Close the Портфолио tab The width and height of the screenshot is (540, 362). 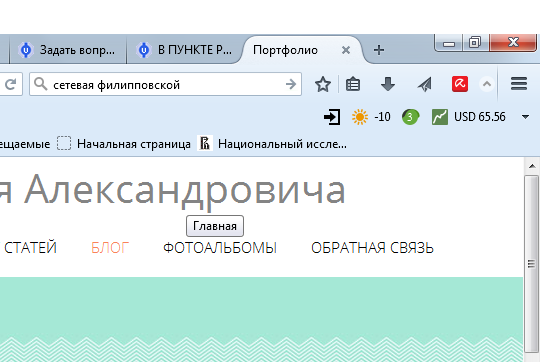[346, 50]
